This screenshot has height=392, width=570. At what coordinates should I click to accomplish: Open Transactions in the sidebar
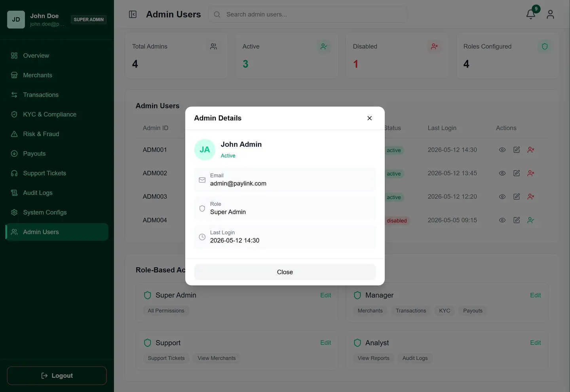coord(57,95)
